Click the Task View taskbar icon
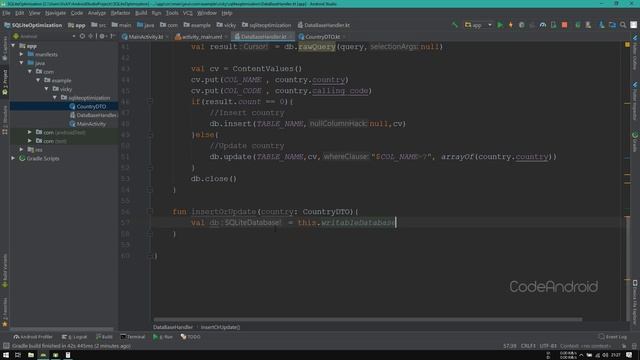Screen dimensions: 640x360 pyautogui.click(x=18, y=355)
